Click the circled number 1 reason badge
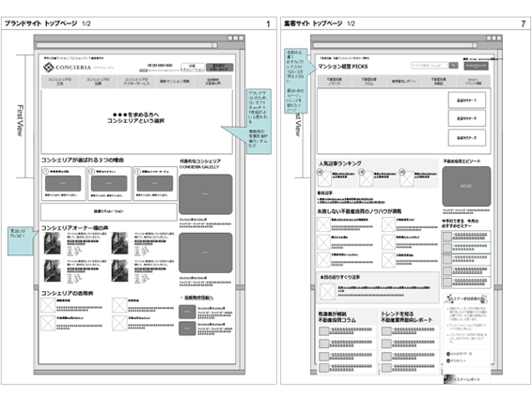The width and height of the screenshot is (532, 399). tap(46, 171)
